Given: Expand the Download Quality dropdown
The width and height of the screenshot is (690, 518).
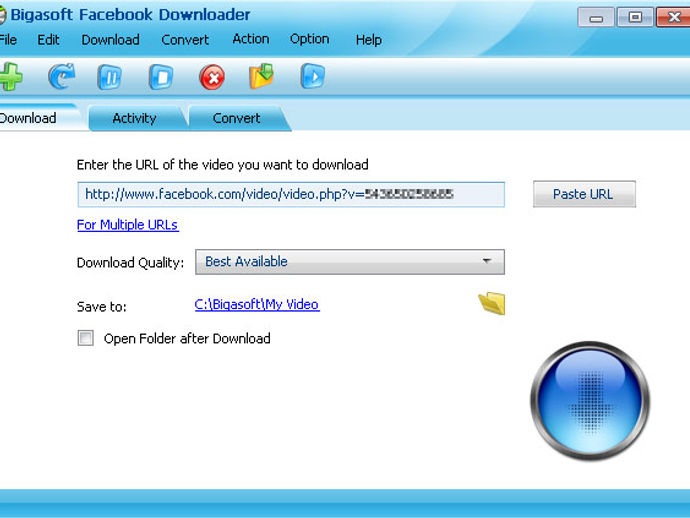Looking at the screenshot, I should [x=350, y=262].
